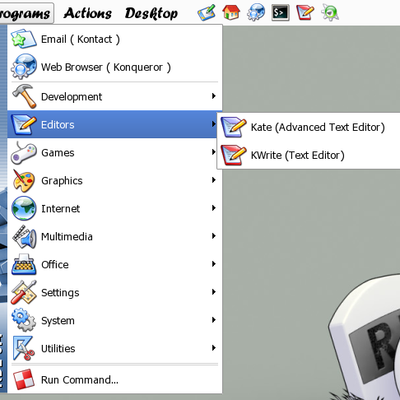
Task: Expand the Development submenu arrow
Action: click(x=214, y=96)
